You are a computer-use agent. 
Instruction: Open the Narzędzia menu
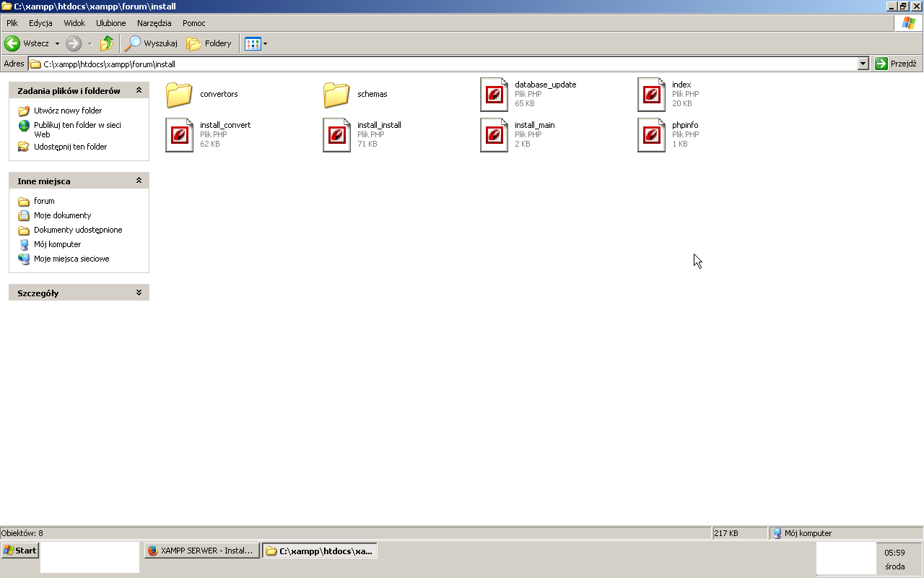[x=154, y=23]
